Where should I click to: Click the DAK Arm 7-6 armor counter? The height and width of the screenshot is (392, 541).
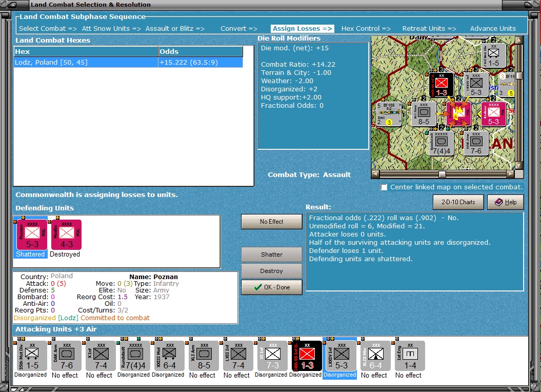click(66, 356)
